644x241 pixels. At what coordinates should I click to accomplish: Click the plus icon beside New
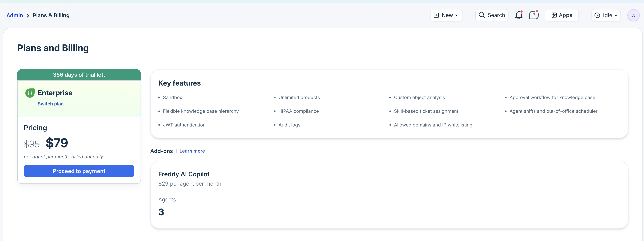click(x=436, y=15)
